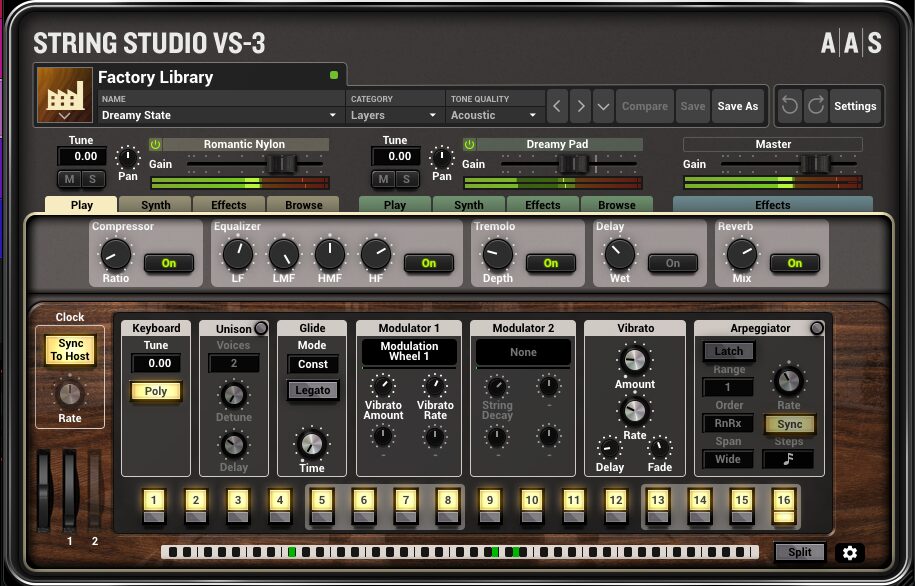
Task: Open the gear settings icon near Split
Action: pos(849,552)
